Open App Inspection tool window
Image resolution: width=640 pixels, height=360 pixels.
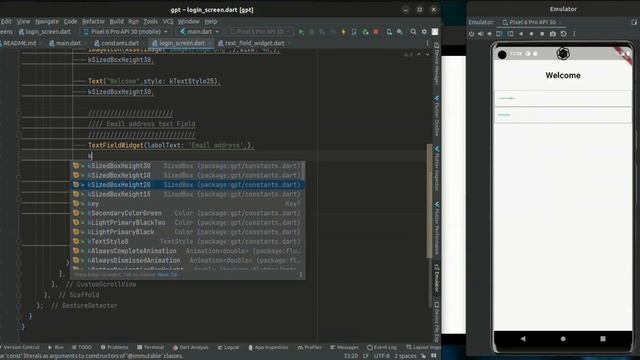(x=268, y=347)
